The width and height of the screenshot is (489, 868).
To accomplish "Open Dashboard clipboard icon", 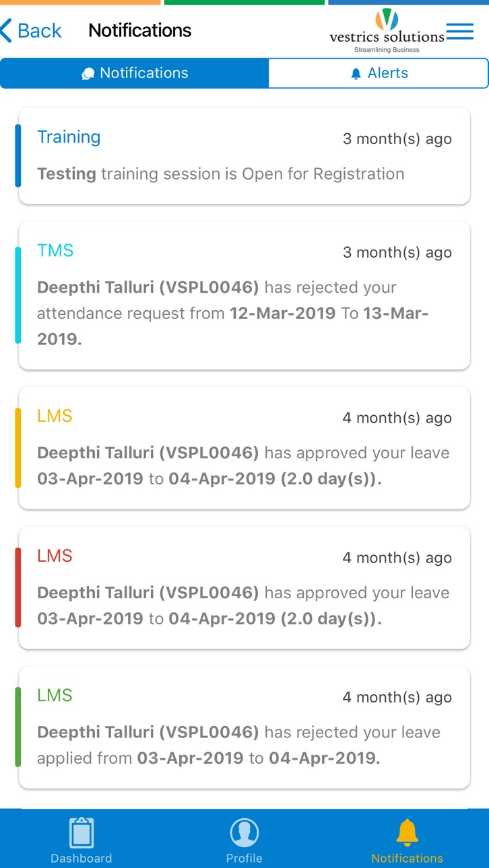I will (x=81, y=833).
